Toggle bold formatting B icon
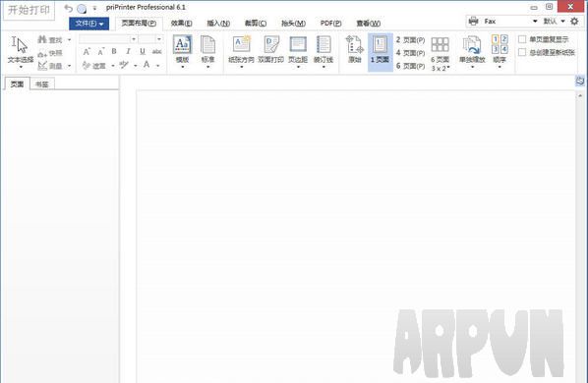The width and height of the screenshot is (588, 383). 114,51
